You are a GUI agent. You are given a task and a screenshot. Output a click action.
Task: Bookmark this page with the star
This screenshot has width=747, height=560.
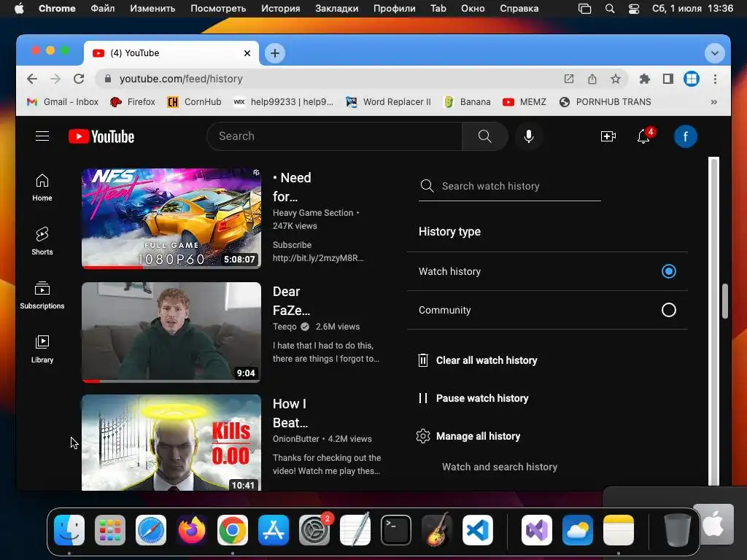tap(616, 79)
